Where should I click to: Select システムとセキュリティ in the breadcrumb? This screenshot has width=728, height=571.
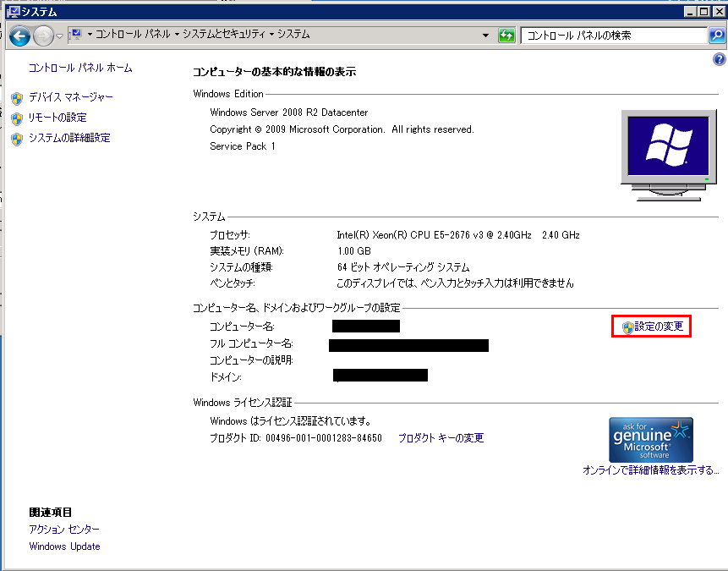click(224, 36)
